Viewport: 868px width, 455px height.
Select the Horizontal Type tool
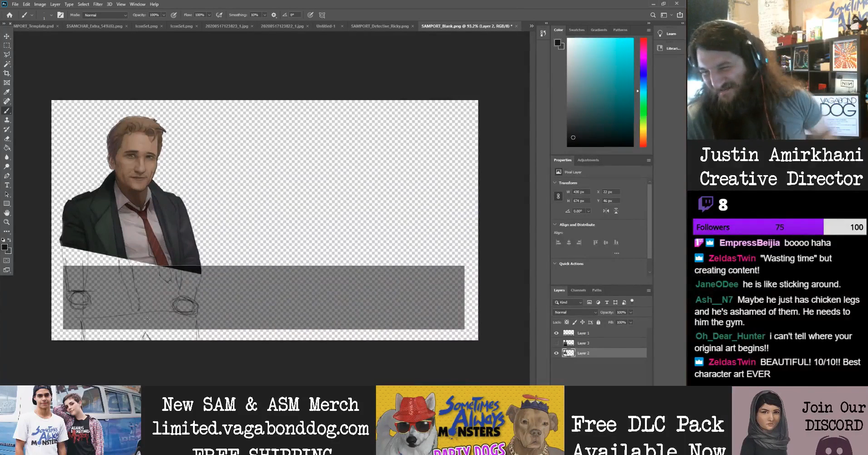[7, 185]
